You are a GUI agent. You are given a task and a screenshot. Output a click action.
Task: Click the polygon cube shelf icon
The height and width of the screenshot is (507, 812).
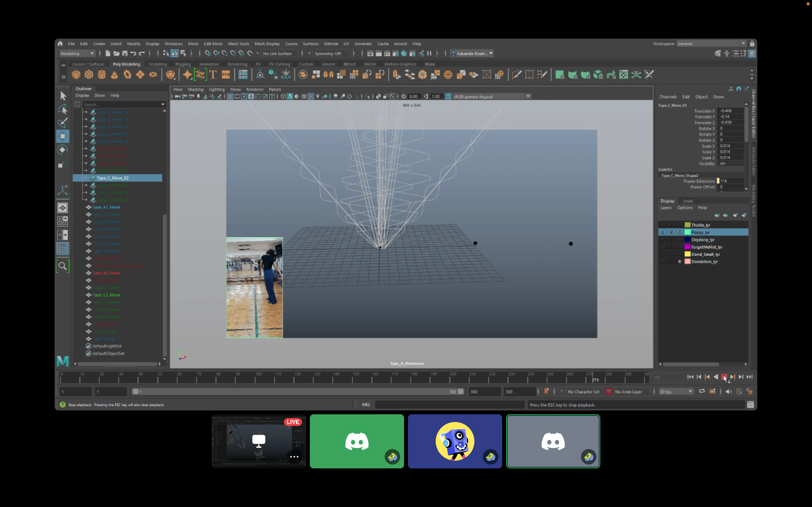(89, 74)
